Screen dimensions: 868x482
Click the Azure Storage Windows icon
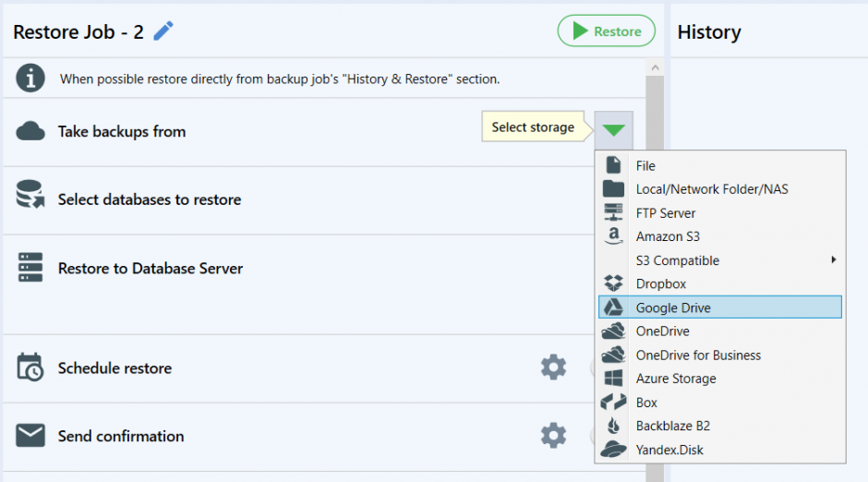[613, 379]
